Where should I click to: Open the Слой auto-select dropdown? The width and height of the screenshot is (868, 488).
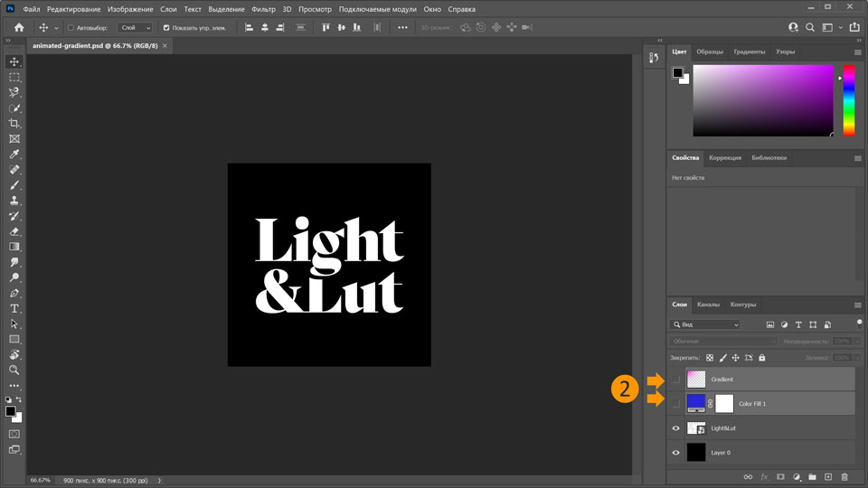[x=136, y=28]
